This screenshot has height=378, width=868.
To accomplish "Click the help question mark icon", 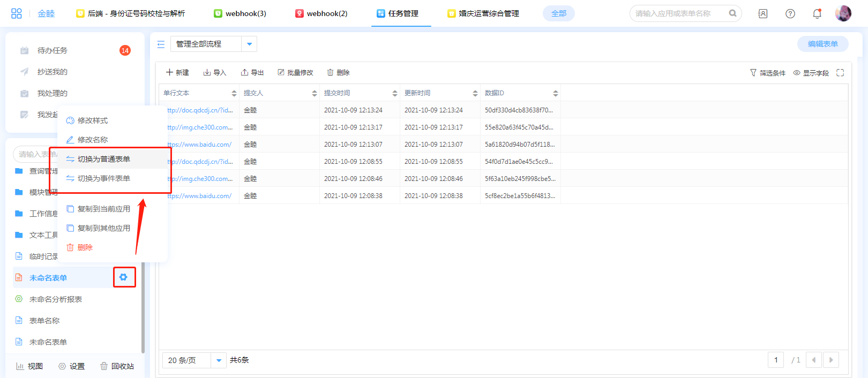I will 790,14.
